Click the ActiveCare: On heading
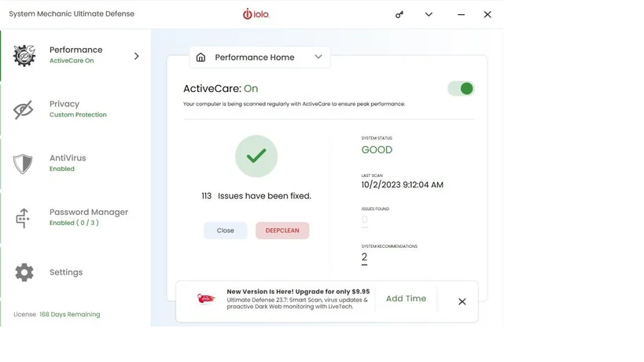Screen dimensions: 644x362 click(x=220, y=89)
